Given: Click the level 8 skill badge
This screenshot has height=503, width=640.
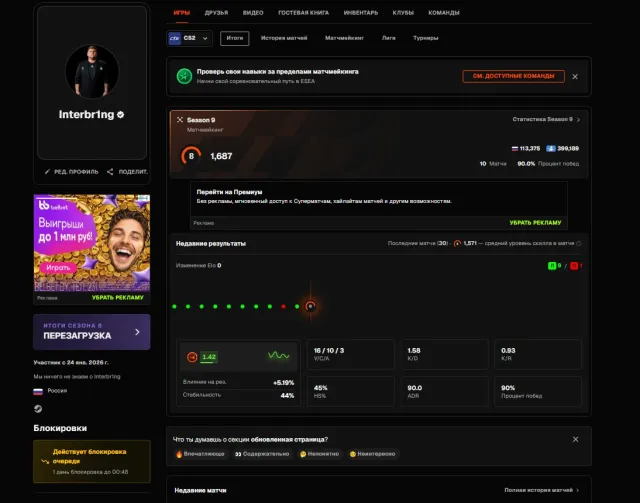Looking at the screenshot, I should (191, 156).
